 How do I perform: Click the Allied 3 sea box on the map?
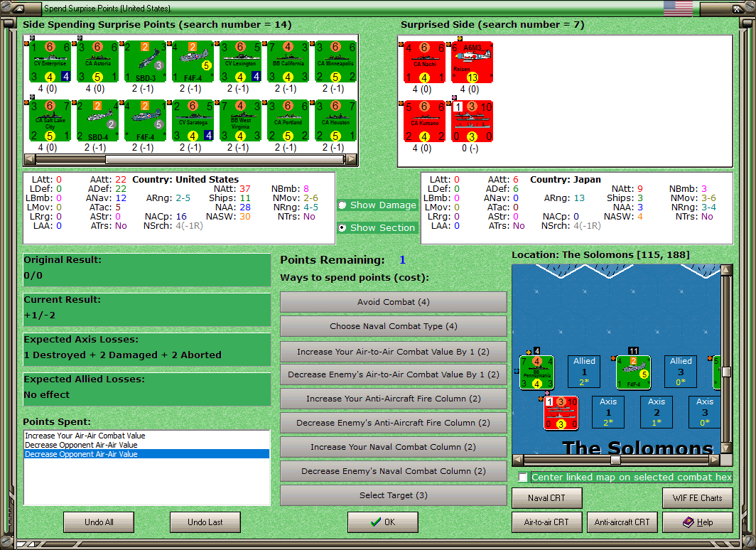681,372
